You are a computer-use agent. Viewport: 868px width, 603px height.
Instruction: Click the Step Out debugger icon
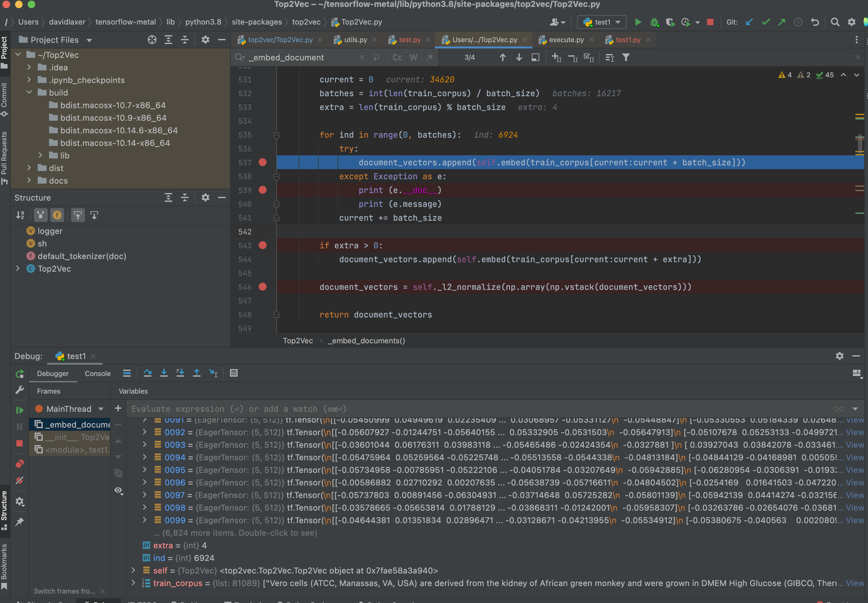(x=197, y=373)
